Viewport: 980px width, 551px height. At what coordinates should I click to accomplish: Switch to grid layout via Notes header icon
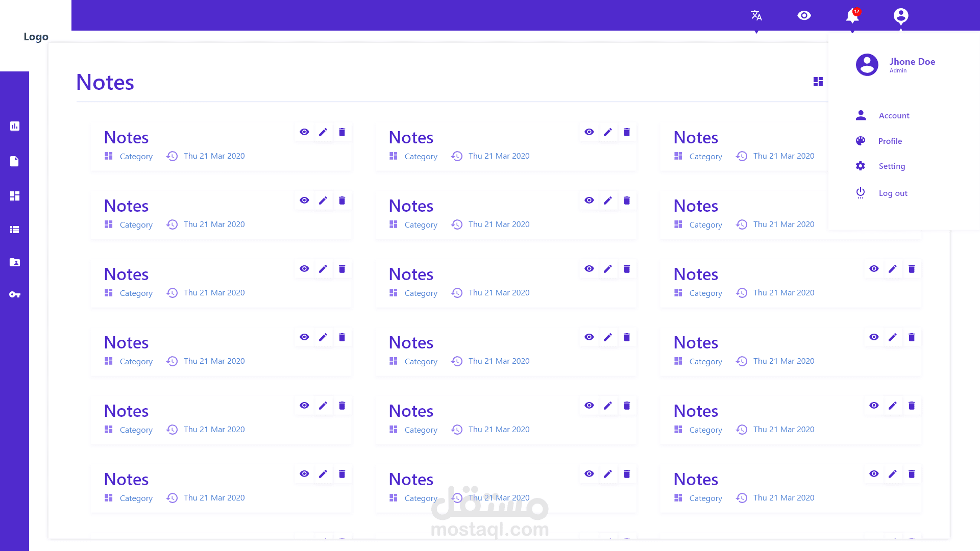click(x=818, y=82)
